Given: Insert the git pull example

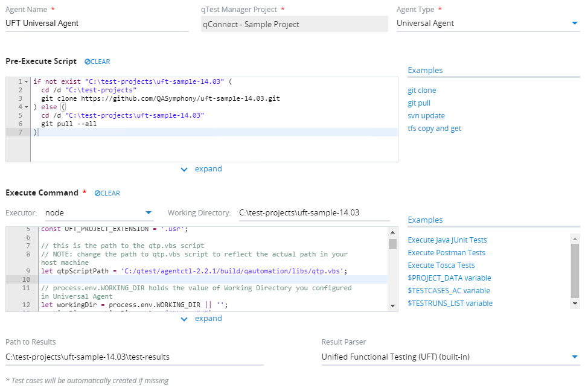Looking at the screenshot, I should (419, 103).
